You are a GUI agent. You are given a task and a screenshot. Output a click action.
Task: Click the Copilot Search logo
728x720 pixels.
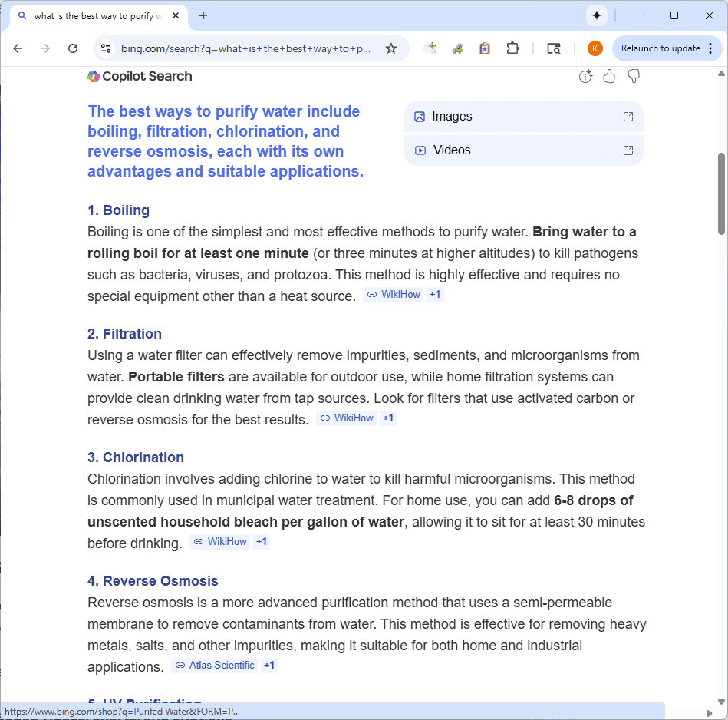(94, 77)
